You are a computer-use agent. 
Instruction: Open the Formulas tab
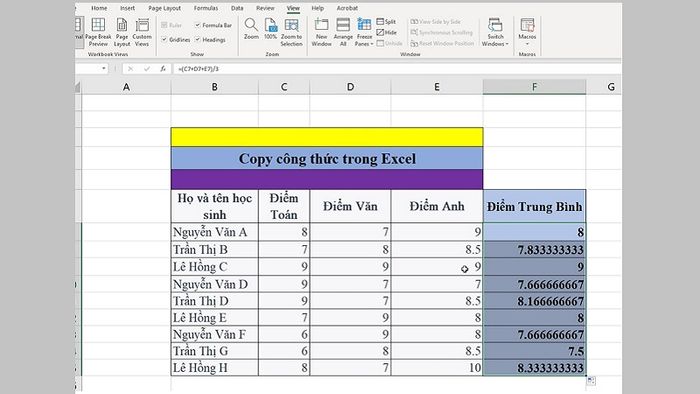point(206,8)
